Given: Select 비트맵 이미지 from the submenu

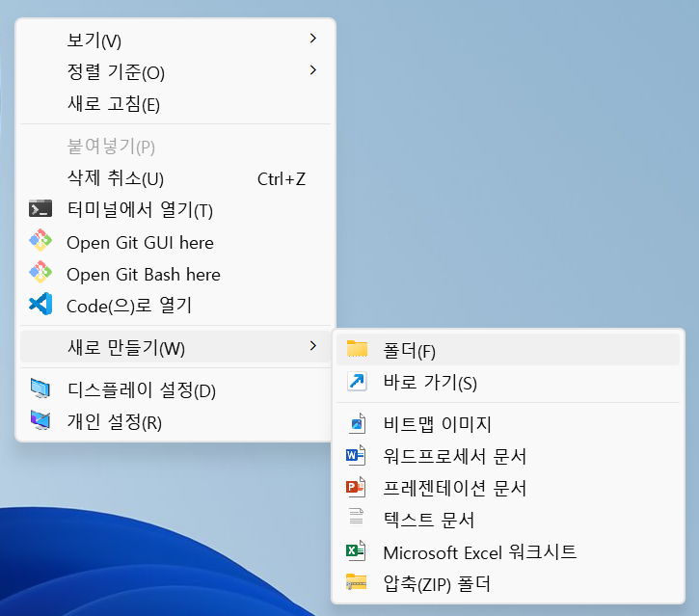Looking at the screenshot, I should pos(437,423).
